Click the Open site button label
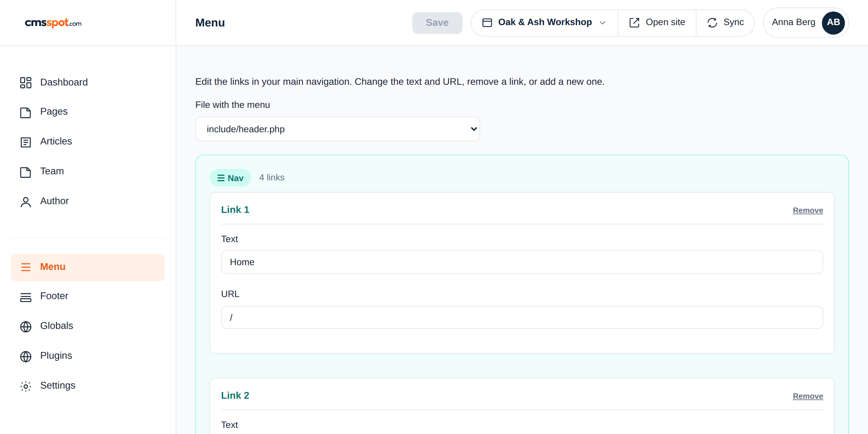The image size is (868, 434). pyautogui.click(x=665, y=22)
